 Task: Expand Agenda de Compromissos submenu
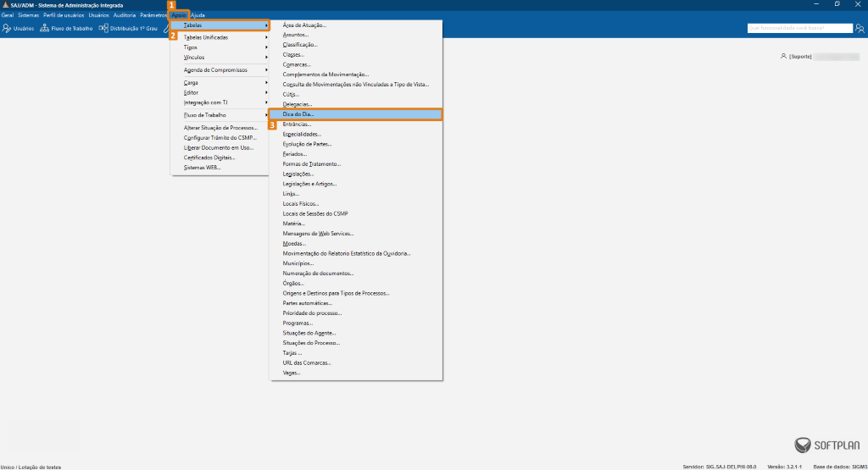[220, 70]
